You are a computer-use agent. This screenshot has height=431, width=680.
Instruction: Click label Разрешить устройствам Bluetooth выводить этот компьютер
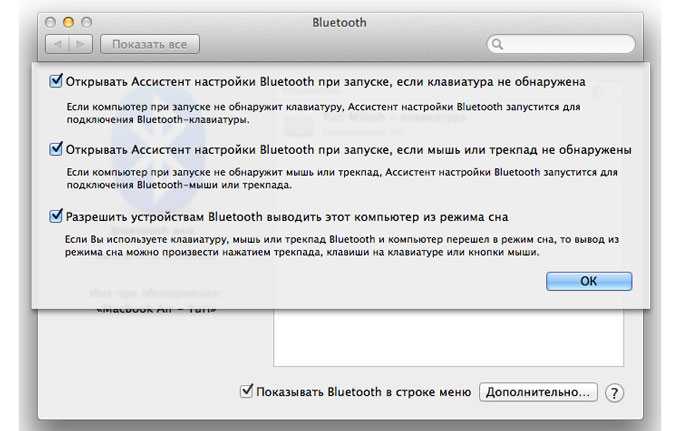pos(287,216)
